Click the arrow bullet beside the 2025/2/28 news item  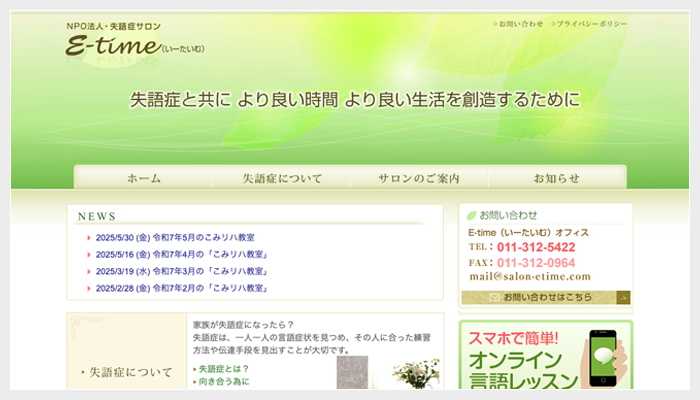tap(90, 288)
